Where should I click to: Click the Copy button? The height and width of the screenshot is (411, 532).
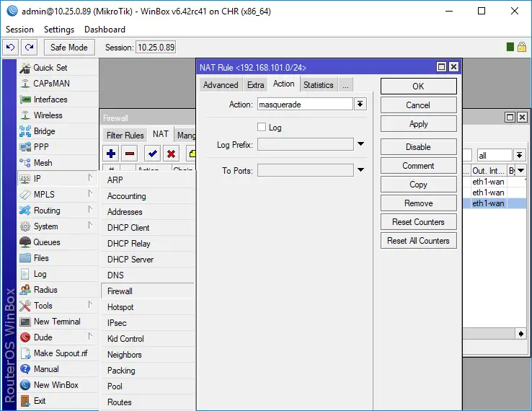[x=418, y=185]
